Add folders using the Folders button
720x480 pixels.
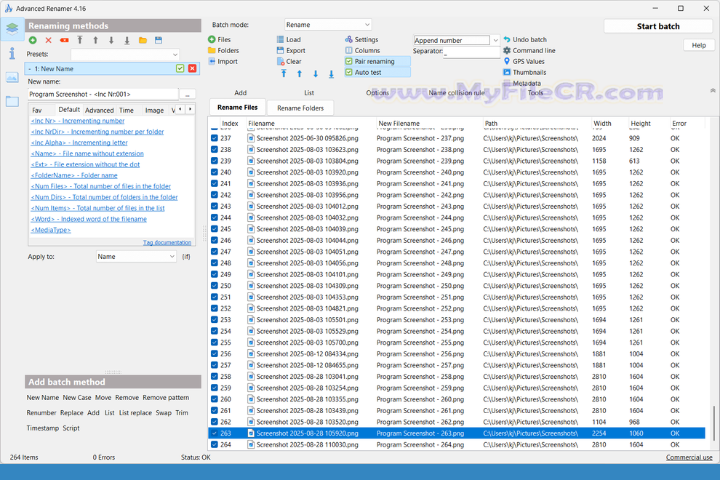coord(224,51)
